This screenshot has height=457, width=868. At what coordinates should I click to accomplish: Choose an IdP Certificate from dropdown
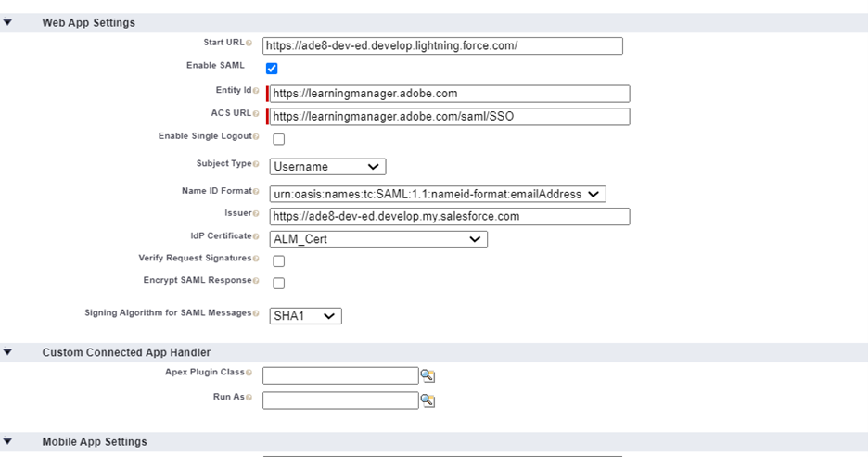pyautogui.click(x=378, y=239)
